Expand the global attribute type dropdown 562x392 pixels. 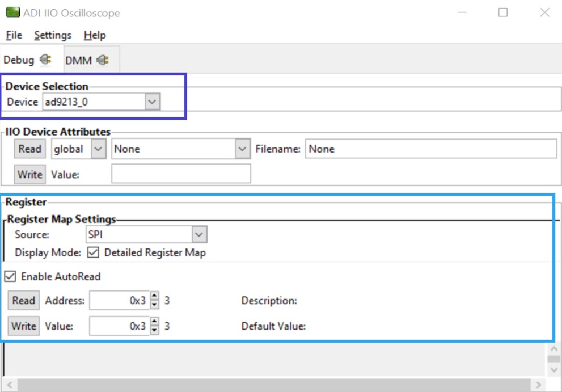point(98,149)
